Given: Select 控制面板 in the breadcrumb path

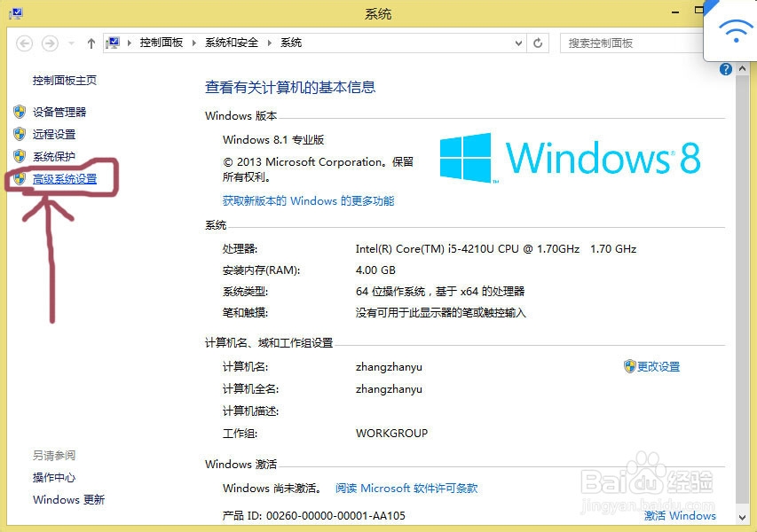Looking at the screenshot, I should tap(162, 43).
